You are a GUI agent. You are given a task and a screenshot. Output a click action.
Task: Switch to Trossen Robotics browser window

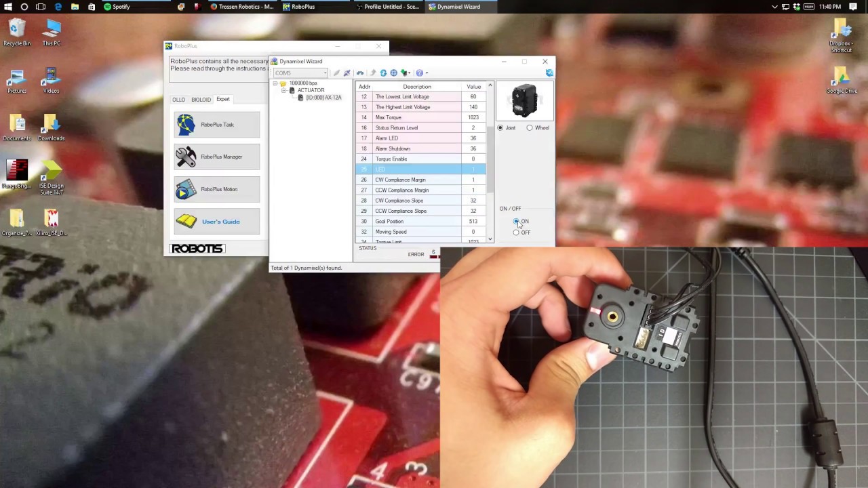(242, 7)
